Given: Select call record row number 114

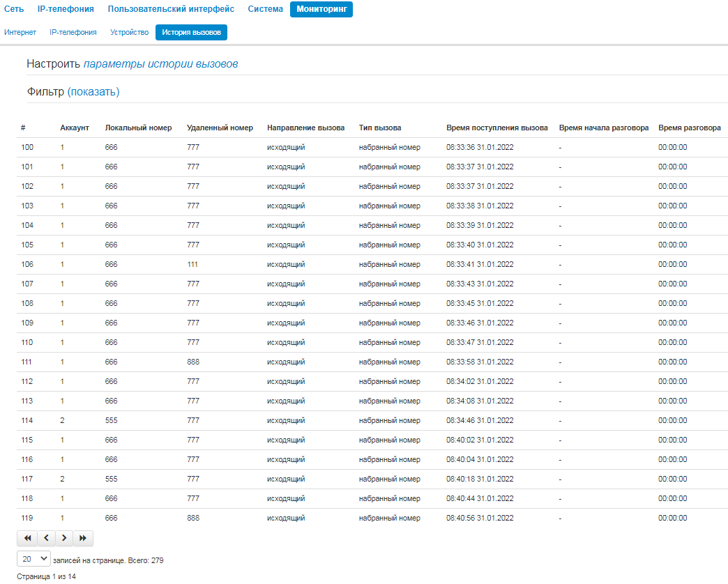Looking at the screenshot, I should [372, 420].
